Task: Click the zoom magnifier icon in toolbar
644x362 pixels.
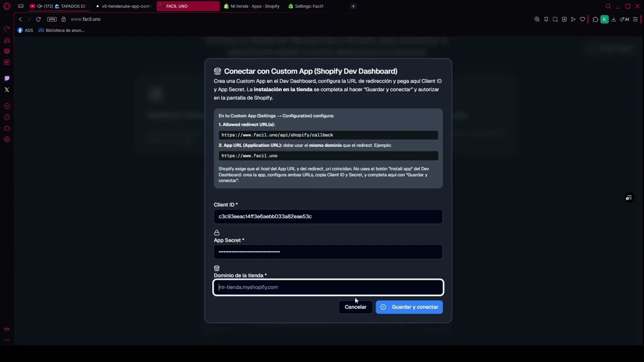Action: (537, 19)
